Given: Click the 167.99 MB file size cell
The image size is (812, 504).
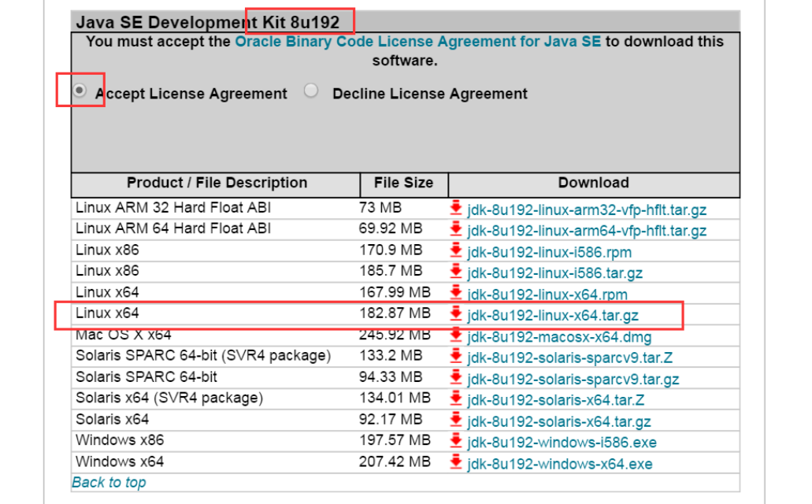Looking at the screenshot, I should tap(395, 292).
